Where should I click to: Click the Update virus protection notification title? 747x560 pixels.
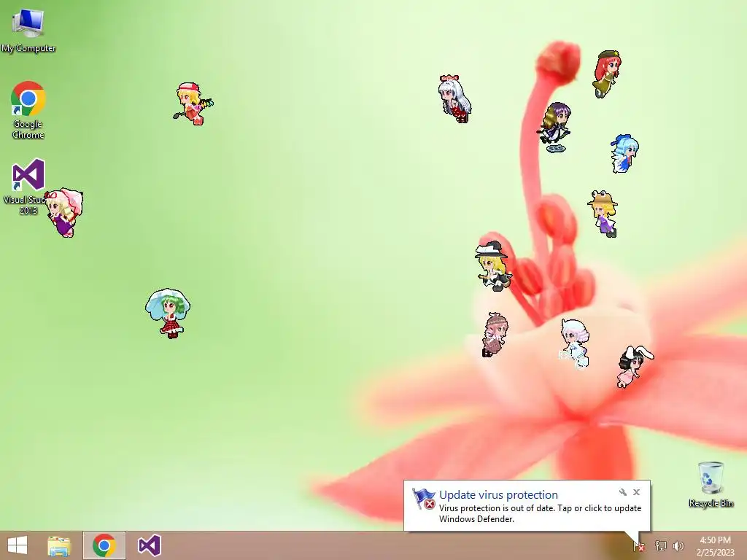click(x=498, y=495)
